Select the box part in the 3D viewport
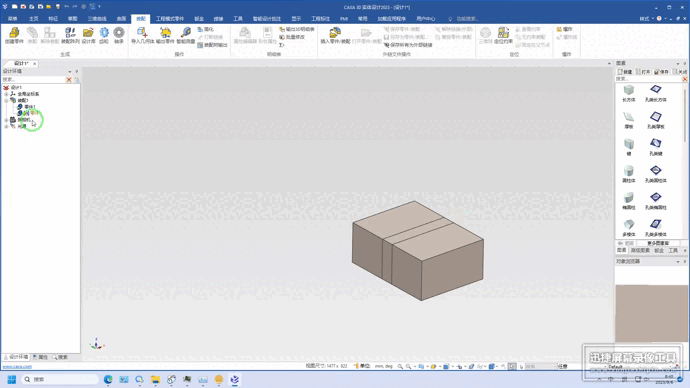Viewport: 690px width, 388px height. (x=417, y=252)
